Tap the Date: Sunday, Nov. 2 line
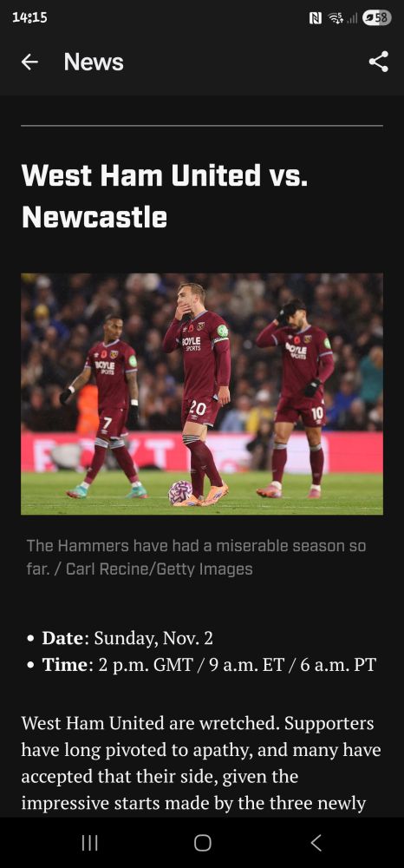The width and height of the screenshot is (404, 868). click(x=127, y=638)
